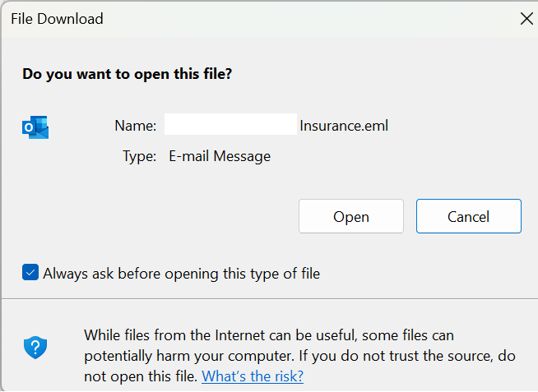Click the Internet files warning paragraph
Image resolution: width=538 pixels, height=392 pixels.
click(299, 356)
